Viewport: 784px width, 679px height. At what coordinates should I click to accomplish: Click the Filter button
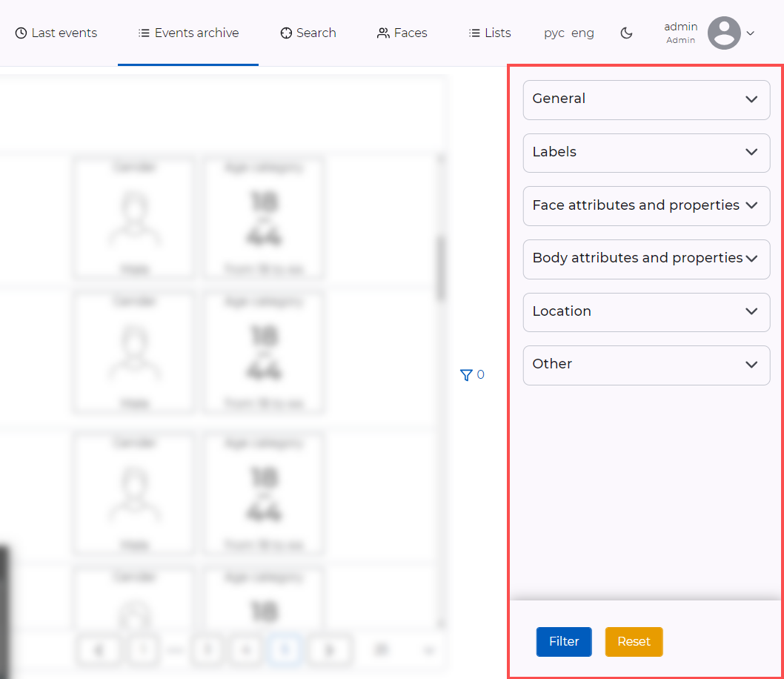pos(564,642)
